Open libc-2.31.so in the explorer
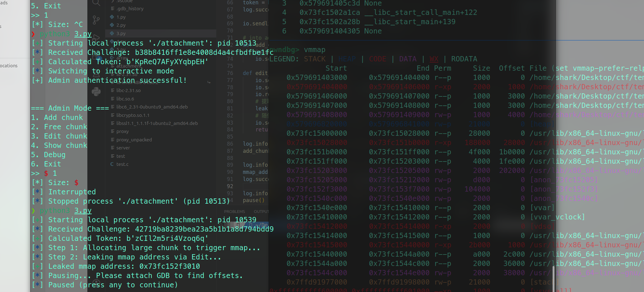Viewport: 644px width, 292px height. coord(128,91)
